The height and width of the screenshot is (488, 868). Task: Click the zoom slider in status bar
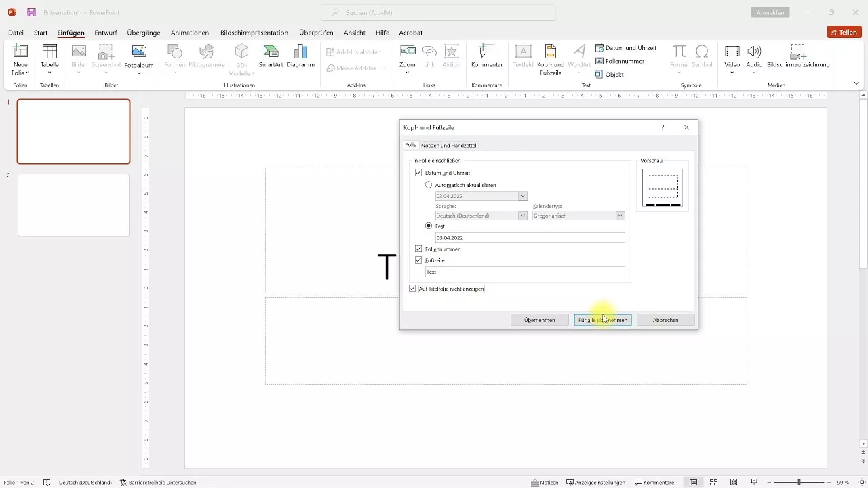(x=799, y=482)
